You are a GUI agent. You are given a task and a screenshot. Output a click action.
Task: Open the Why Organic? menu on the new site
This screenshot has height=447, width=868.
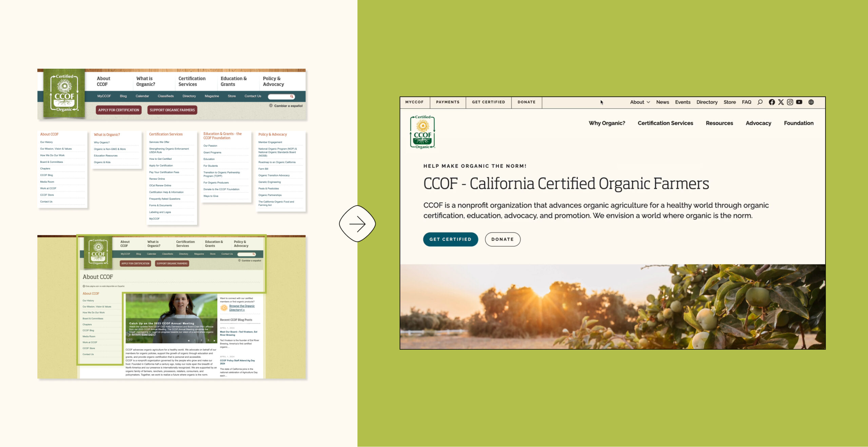pyautogui.click(x=607, y=123)
